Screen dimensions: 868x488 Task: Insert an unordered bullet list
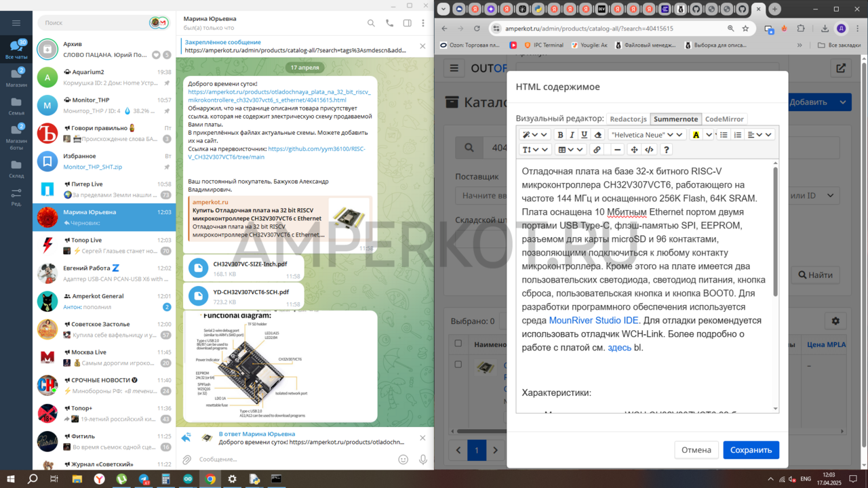(724, 135)
